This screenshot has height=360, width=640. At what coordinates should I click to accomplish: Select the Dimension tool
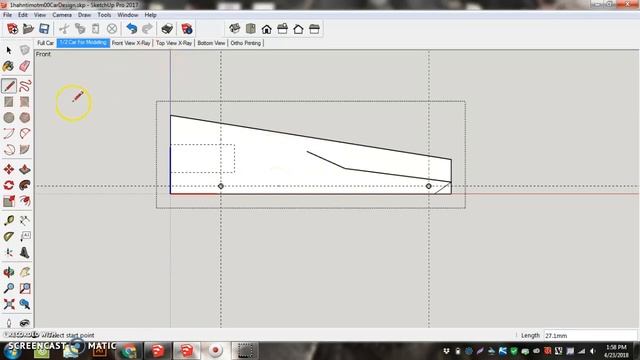pyautogui.click(x=24, y=220)
